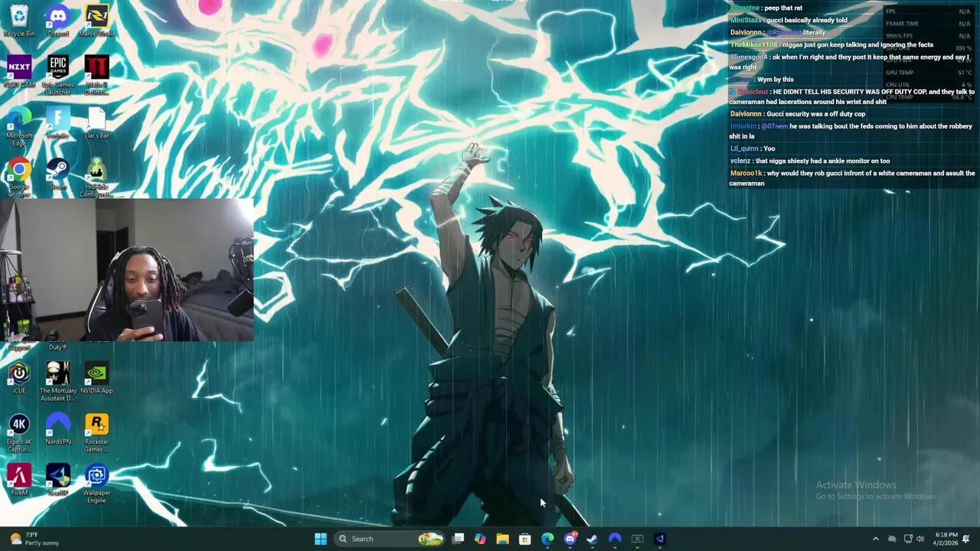Click the Microsoft Edge desktop shortcut

pos(19,126)
